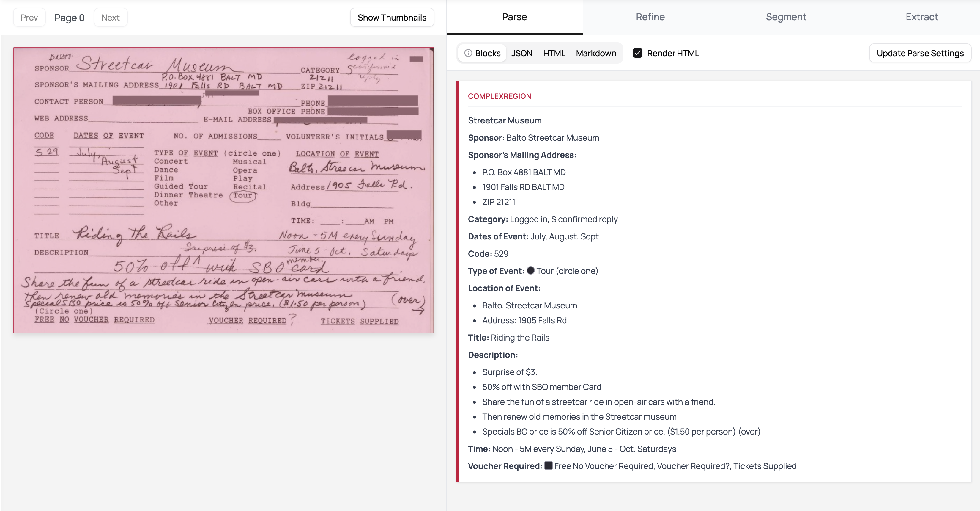Click the 'Surprise of $3.' list item
Image resolution: width=980 pixels, height=511 pixels.
coord(509,372)
